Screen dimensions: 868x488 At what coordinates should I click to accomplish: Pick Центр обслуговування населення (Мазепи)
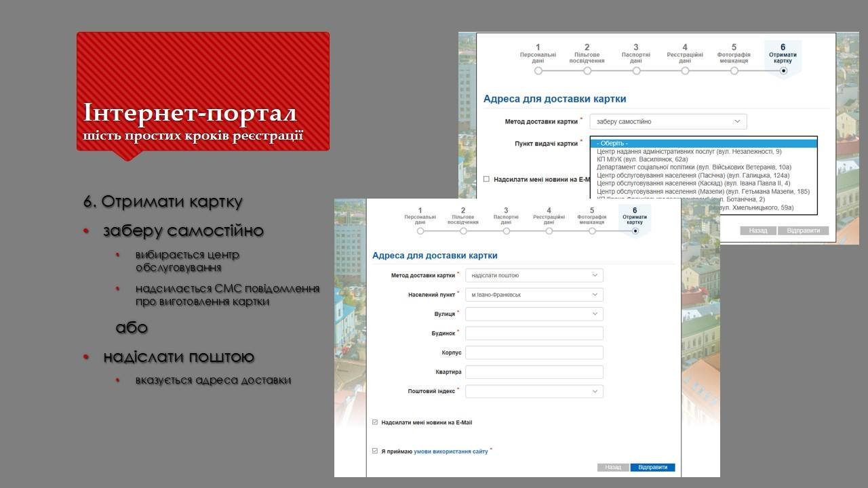tap(703, 191)
